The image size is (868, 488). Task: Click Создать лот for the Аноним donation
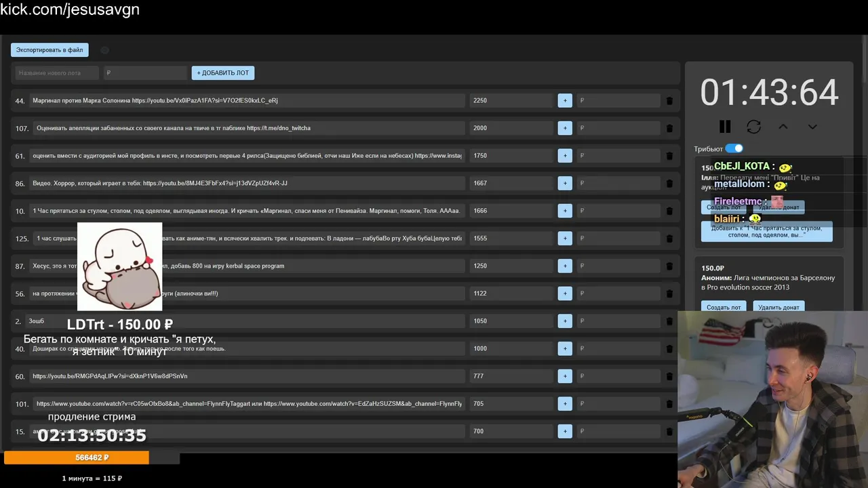point(724,307)
